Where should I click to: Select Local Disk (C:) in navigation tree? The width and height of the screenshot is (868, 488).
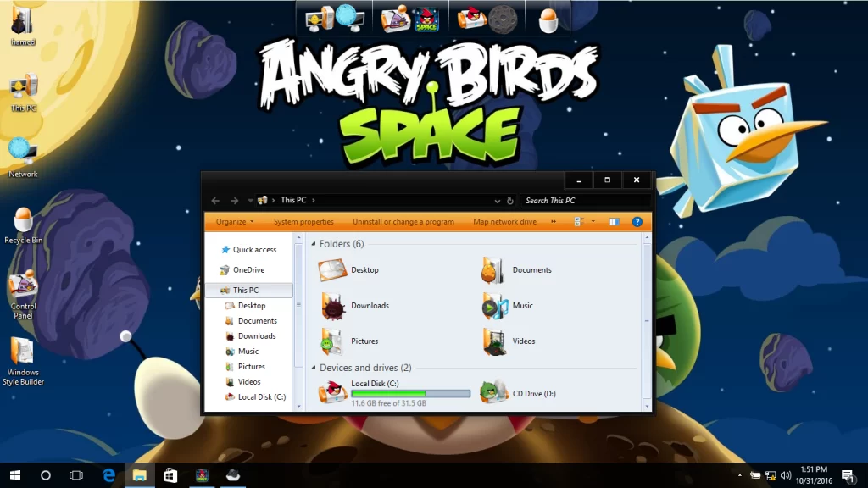click(x=261, y=396)
